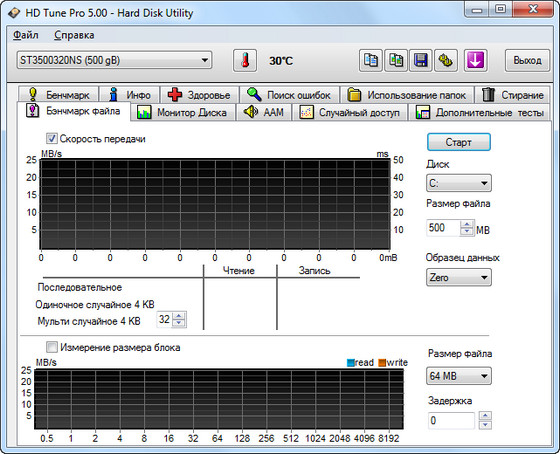This screenshot has height=454, width=560.
Task: Open the Диск C: dropdown
Action: (x=459, y=183)
